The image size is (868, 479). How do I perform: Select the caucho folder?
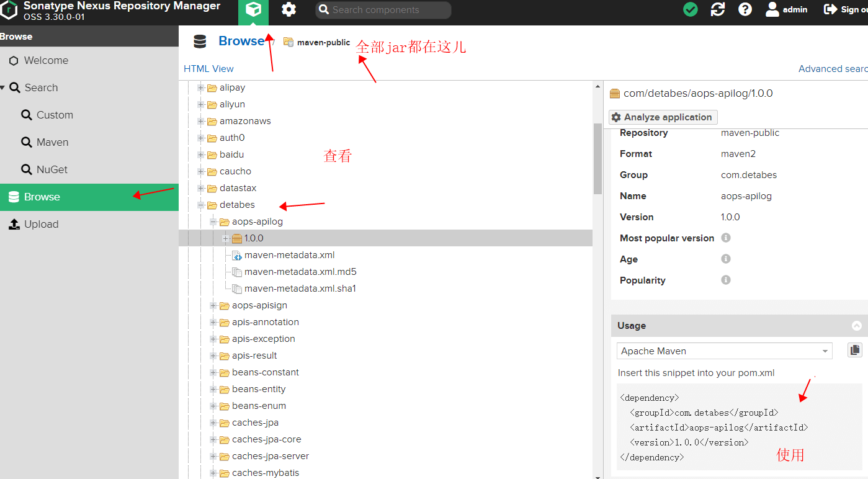point(235,171)
